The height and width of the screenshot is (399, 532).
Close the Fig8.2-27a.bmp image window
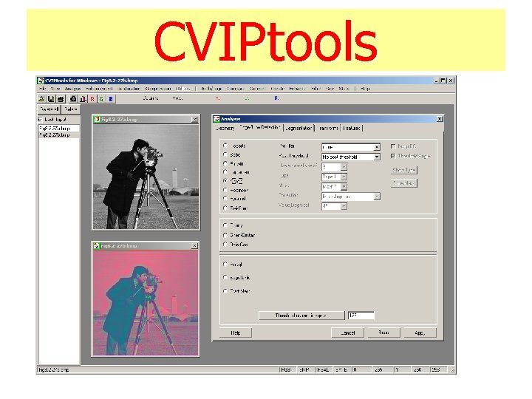(194, 120)
